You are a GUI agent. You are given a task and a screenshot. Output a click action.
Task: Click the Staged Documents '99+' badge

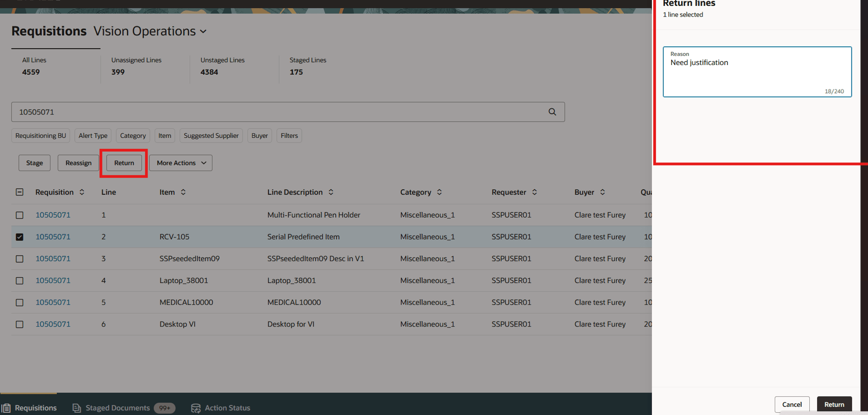click(164, 408)
